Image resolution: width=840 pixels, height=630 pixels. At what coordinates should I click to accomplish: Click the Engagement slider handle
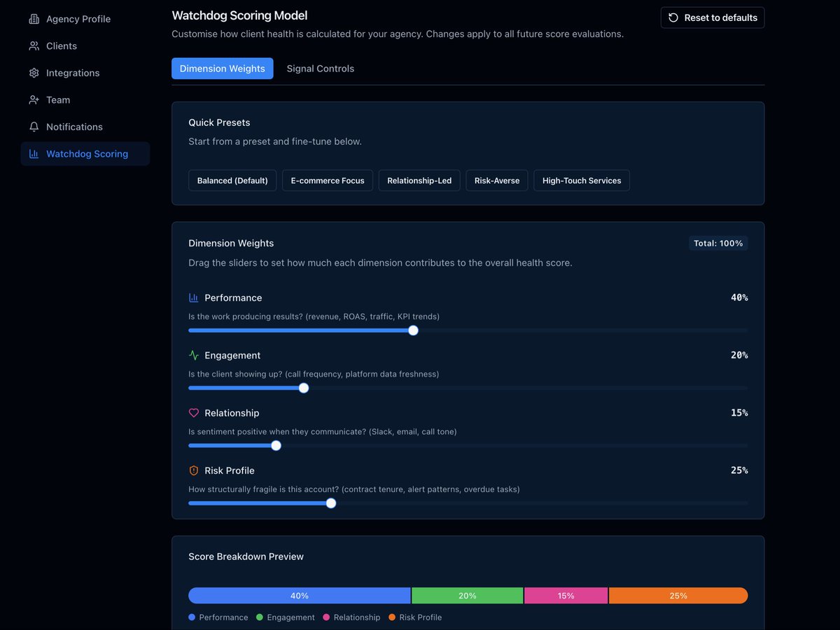tap(304, 388)
